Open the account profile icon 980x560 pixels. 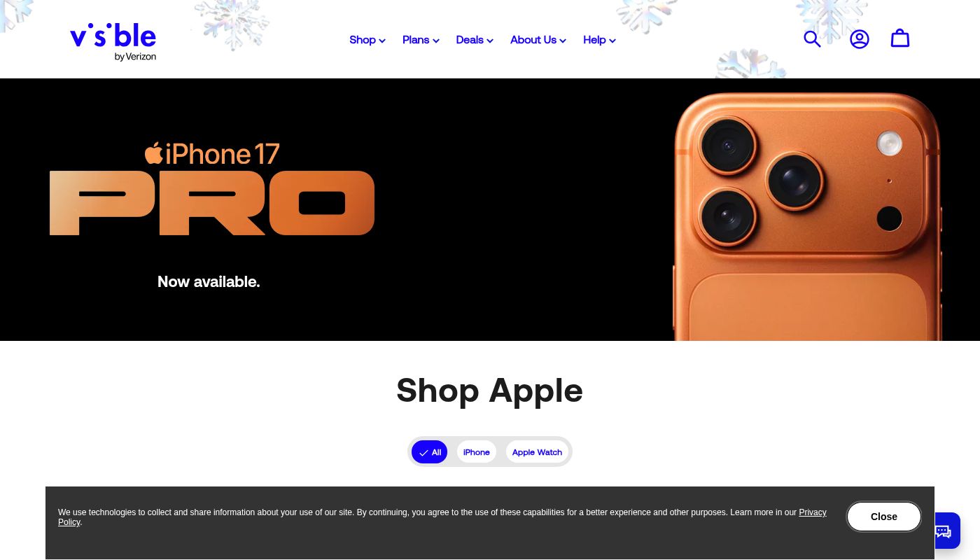860,39
